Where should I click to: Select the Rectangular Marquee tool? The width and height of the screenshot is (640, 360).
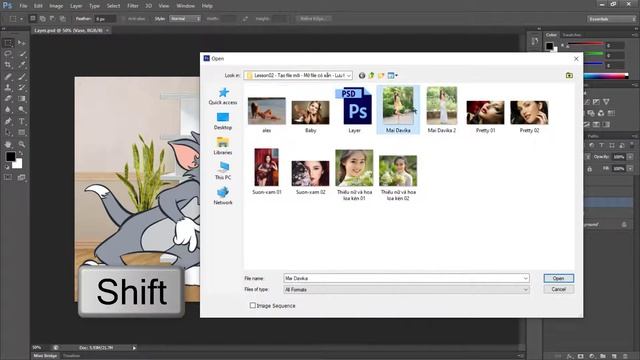[x=8, y=43]
